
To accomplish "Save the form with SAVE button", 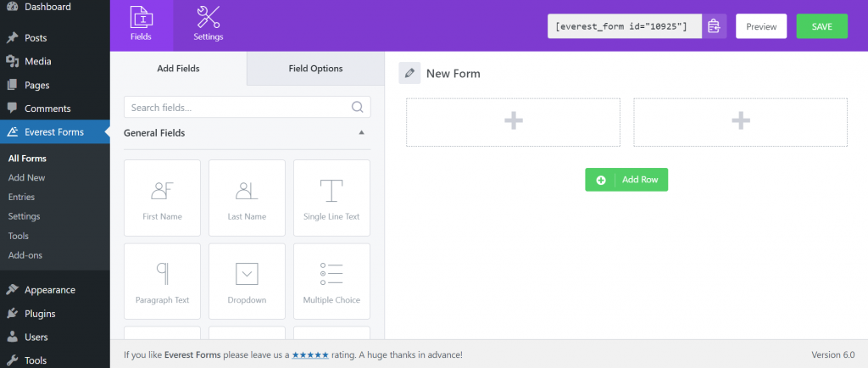I will coord(822,26).
